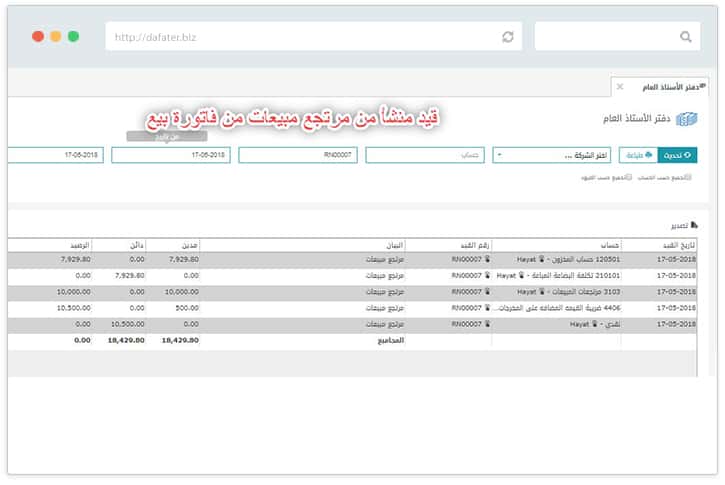Click the المجاميع totals label

point(391,340)
